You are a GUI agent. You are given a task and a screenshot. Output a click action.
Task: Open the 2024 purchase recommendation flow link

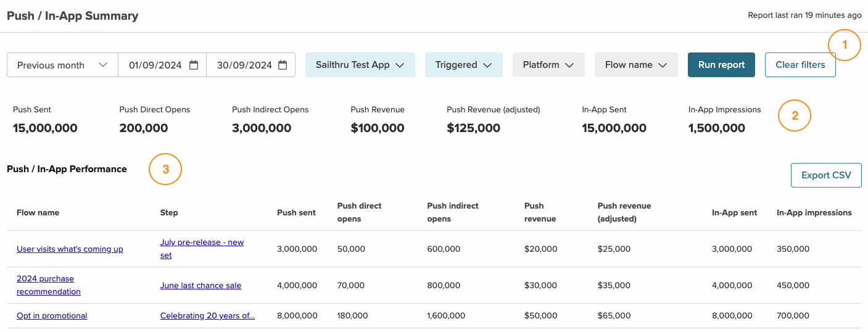(48, 285)
